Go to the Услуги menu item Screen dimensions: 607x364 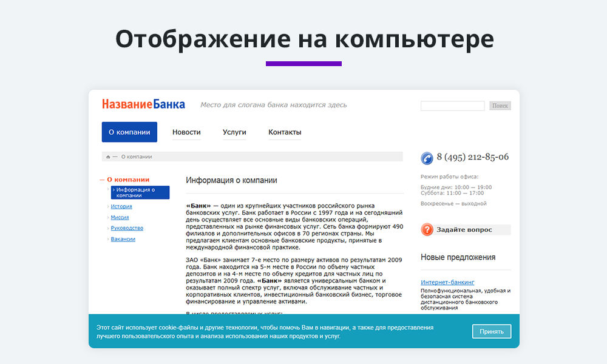click(234, 132)
